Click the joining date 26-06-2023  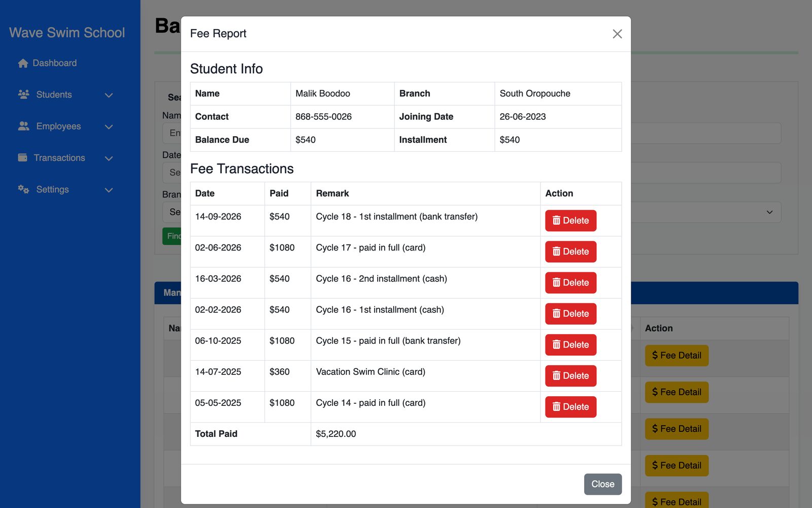click(523, 116)
